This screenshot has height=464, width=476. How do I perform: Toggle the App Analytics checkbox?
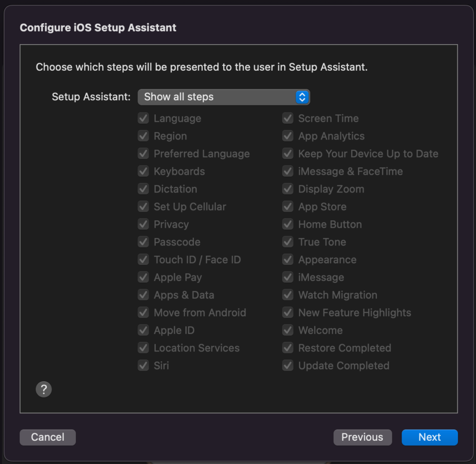pos(287,136)
